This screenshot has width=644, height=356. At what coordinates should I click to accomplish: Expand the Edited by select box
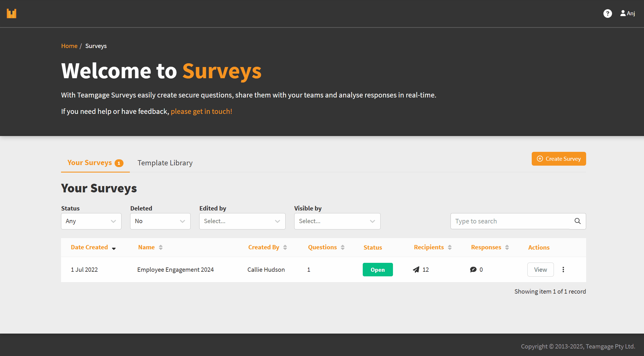point(242,221)
